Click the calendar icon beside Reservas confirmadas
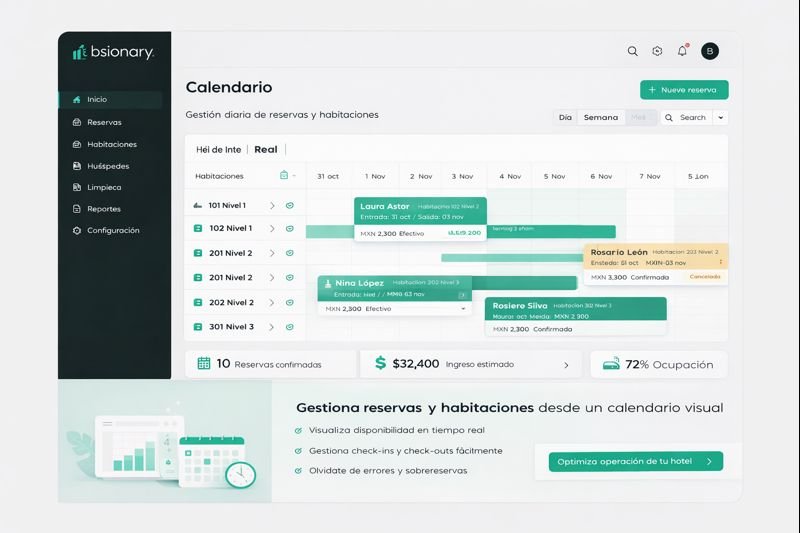Viewport: 800px width, 533px height. (x=204, y=364)
